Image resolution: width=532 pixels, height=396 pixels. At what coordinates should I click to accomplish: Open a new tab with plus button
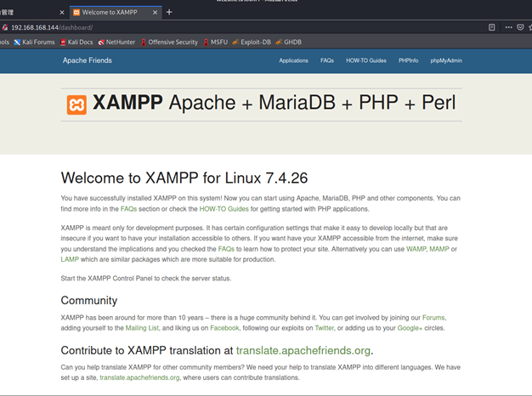pos(169,12)
